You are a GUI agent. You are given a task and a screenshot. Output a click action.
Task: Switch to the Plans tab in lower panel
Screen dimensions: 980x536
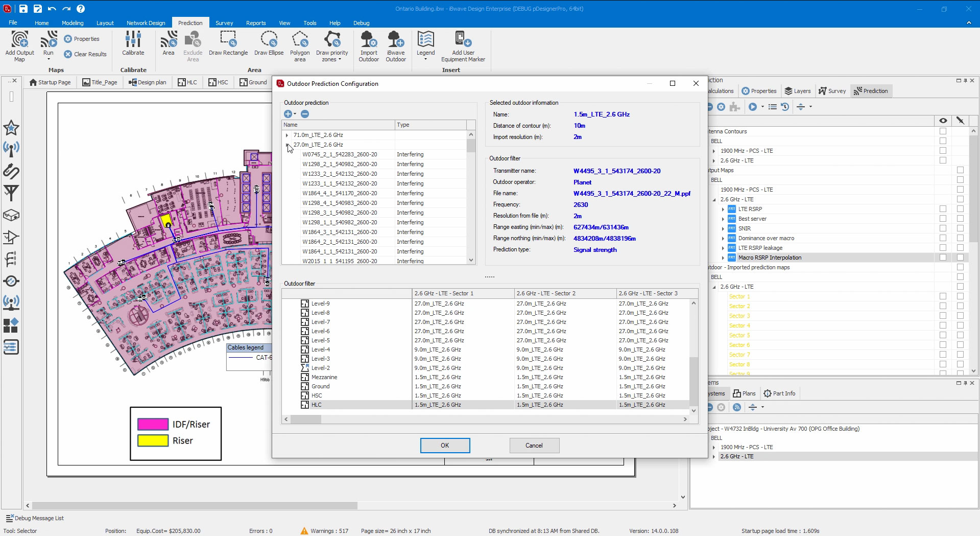pos(744,393)
